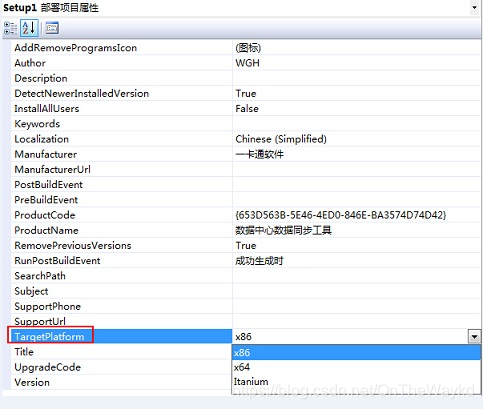Open the Property Pages icon

(52, 28)
